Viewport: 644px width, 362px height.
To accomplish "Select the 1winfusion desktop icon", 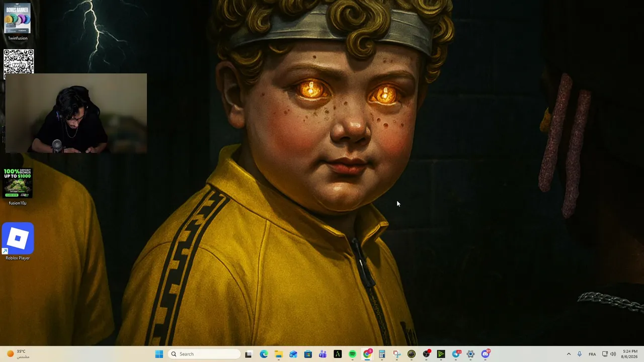I will tap(18, 22).
